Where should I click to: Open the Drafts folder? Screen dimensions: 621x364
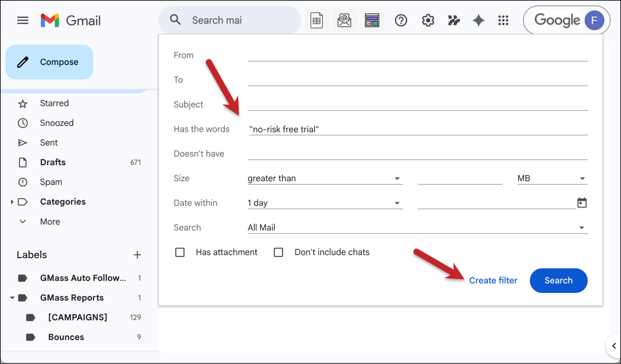click(x=53, y=162)
